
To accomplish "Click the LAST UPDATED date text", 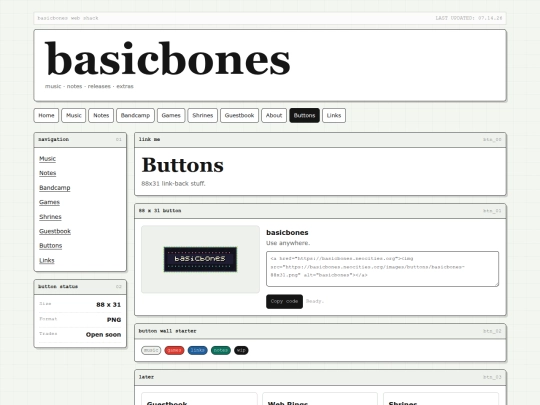I will (468, 18).
